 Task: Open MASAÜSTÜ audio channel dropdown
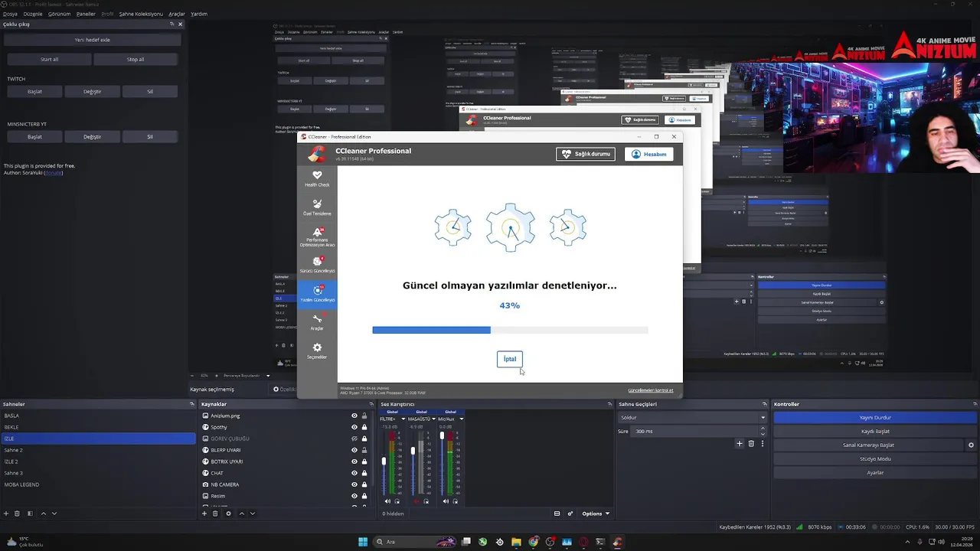click(433, 419)
